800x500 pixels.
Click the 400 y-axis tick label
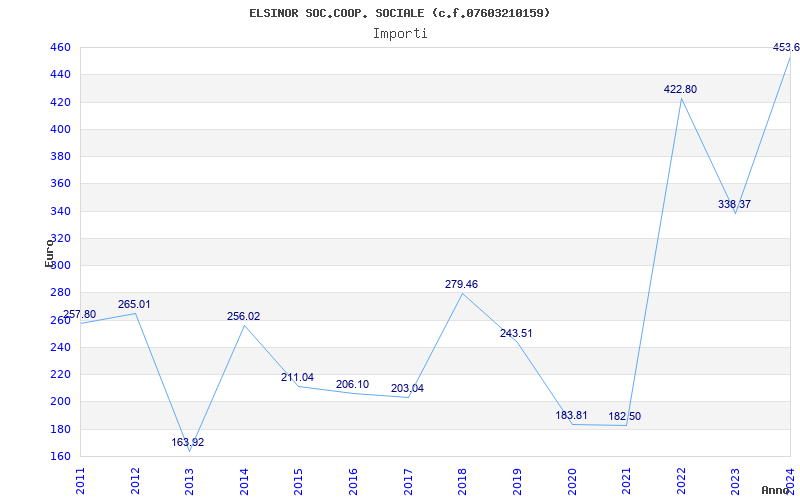pyautogui.click(x=60, y=130)
